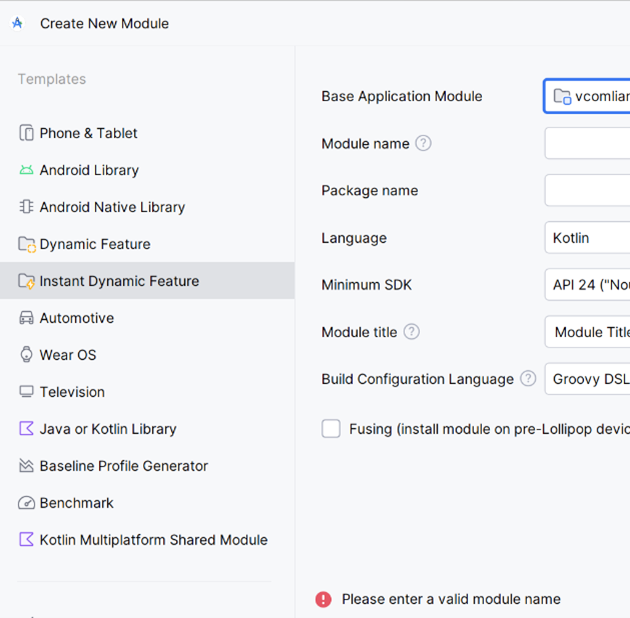Click the Build Configuration Language label

click(417, 379)
